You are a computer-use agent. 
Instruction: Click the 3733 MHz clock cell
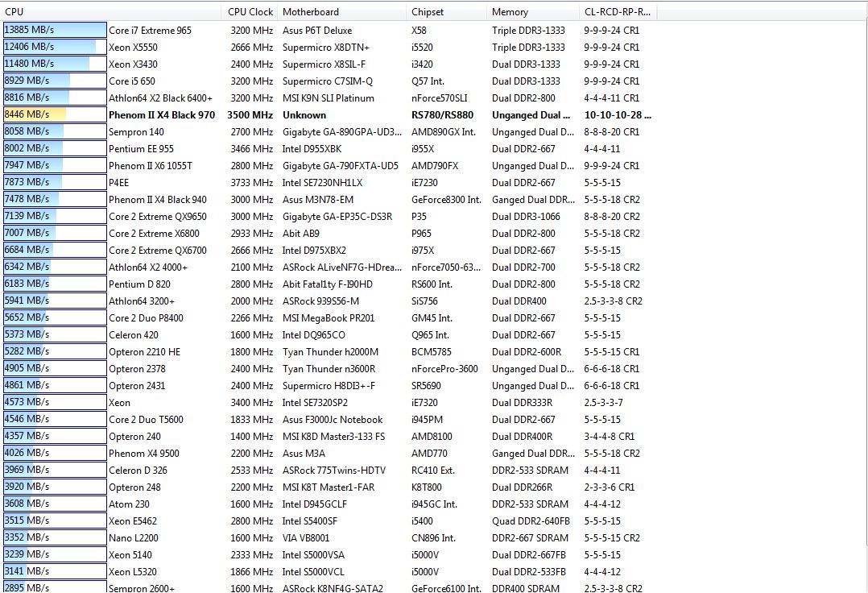252,183
